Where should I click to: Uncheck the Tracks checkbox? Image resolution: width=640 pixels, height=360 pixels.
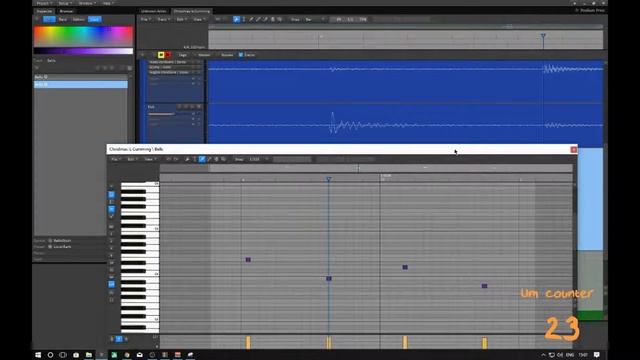[241, 55]
